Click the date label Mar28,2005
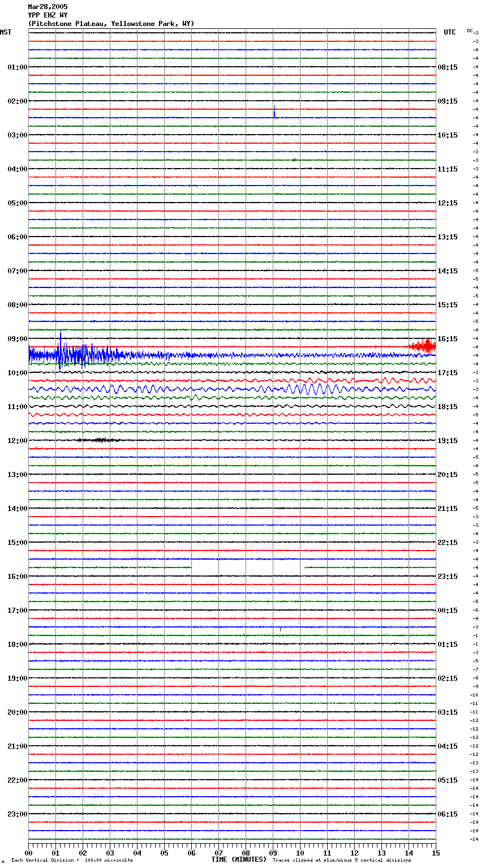Viewport: 481px width, 868px height. (48, 7)
